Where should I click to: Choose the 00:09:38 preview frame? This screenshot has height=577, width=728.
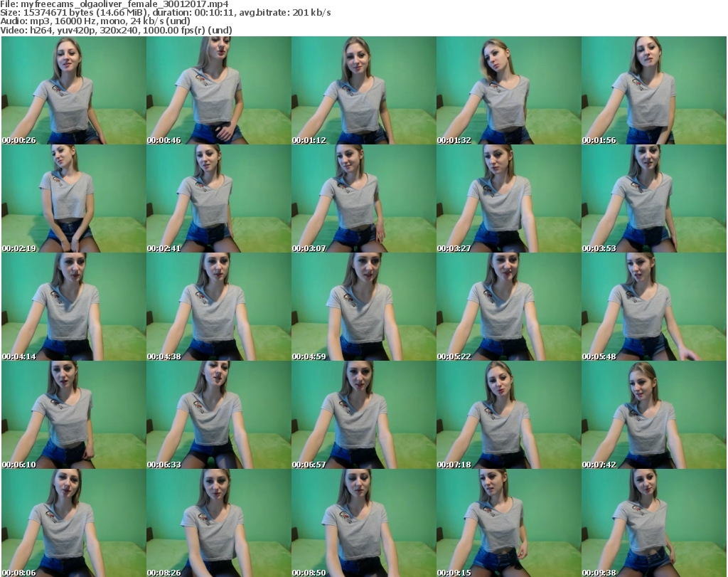(654, 523)
